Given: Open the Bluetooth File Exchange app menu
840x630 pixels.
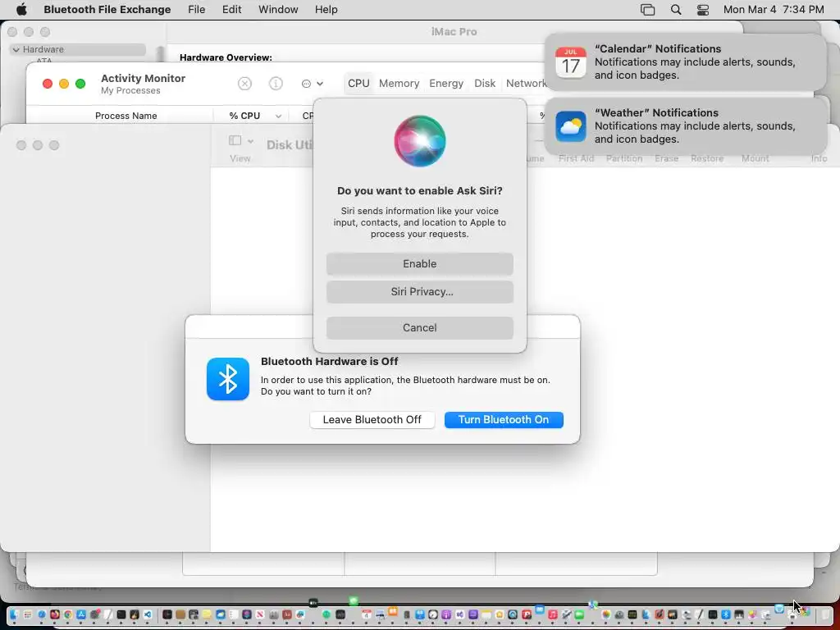Looking at the screenshot, I should tap(107, 10).
